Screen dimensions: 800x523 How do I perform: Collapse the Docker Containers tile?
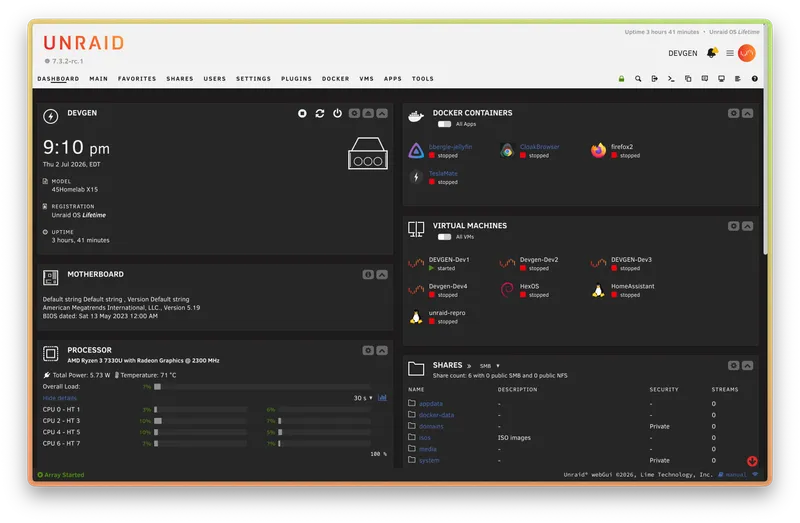(x=747, y=113)
